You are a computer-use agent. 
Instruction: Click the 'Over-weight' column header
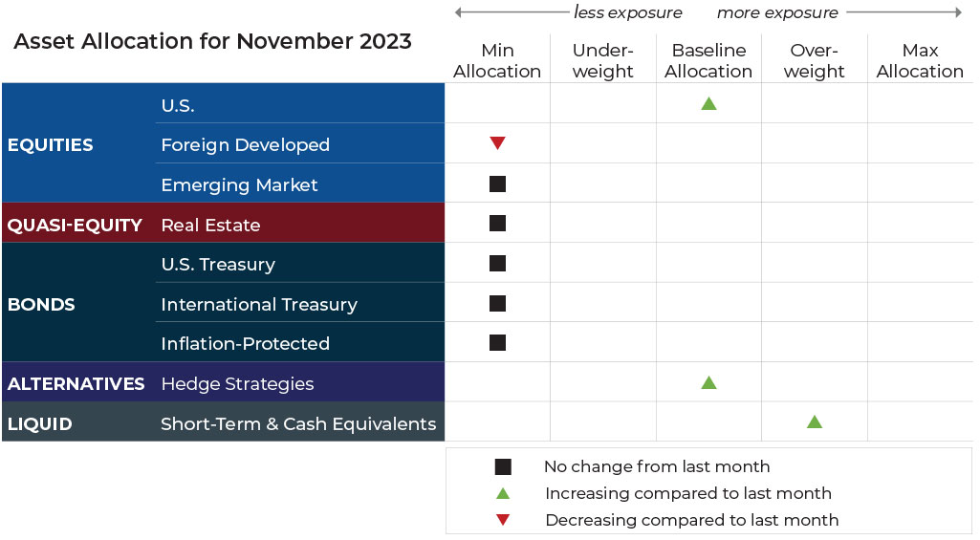(815, 60)
